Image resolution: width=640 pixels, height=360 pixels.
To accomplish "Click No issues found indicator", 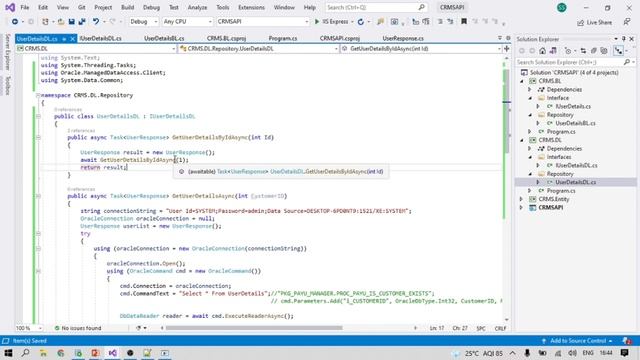I will point(78,328).
